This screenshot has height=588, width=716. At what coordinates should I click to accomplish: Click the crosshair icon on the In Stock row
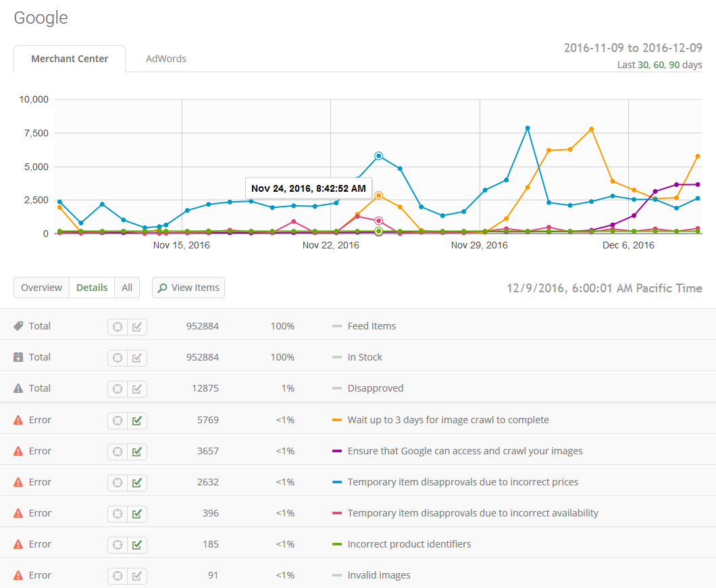[118, 358]
